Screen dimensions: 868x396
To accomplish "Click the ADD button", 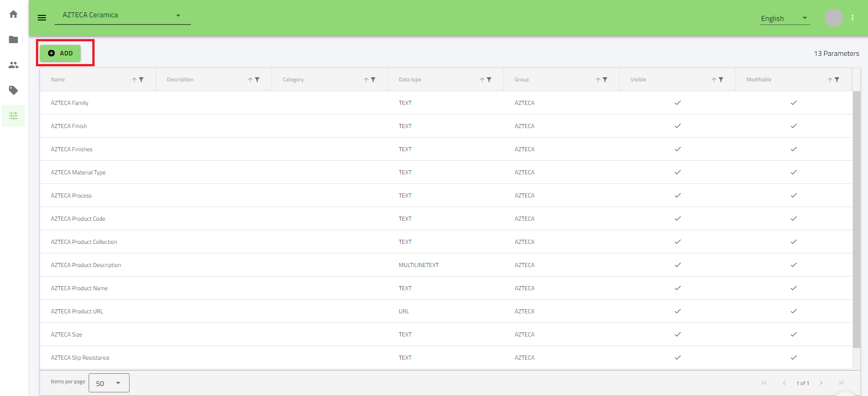I will [x=60, y=53].
